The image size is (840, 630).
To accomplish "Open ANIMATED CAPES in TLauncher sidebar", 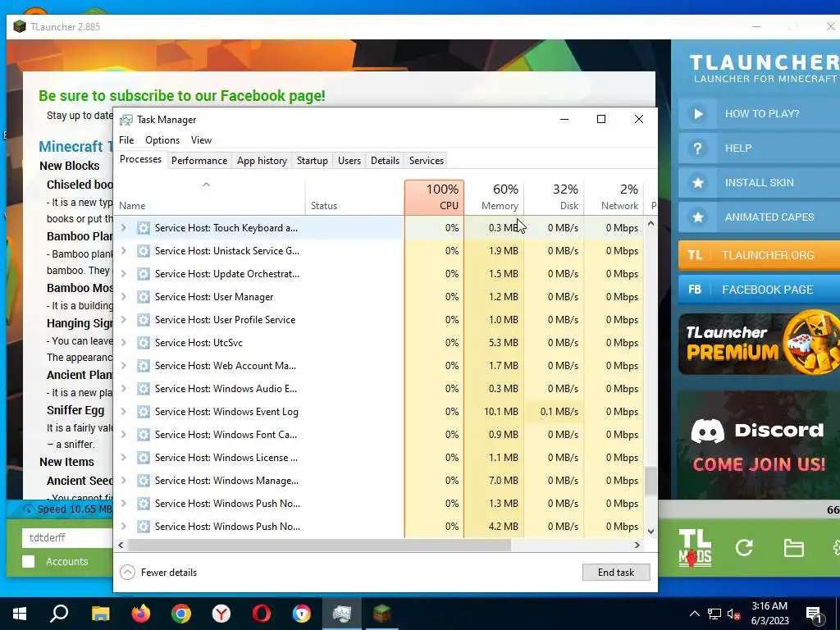I will [x=759, y=217].
